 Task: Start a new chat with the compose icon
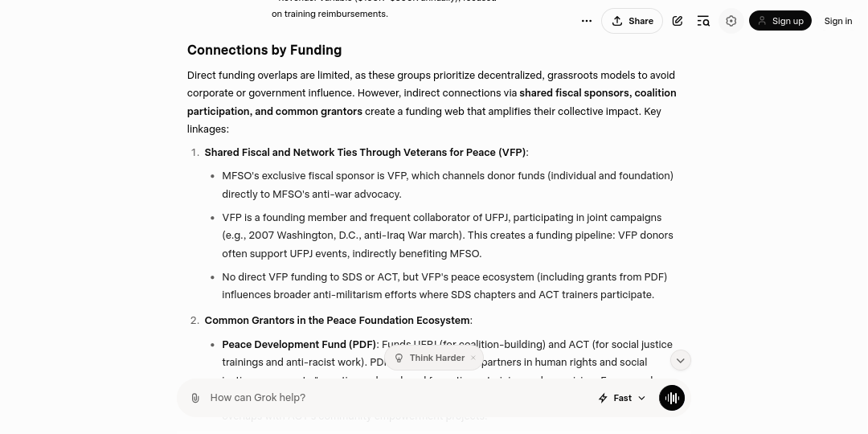pos(678,21)
